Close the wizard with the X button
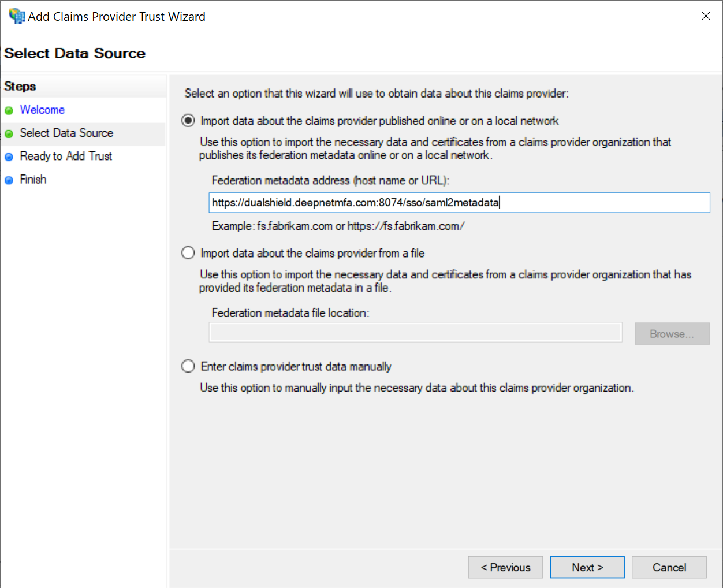The width and height of the screenshot is (723, 588). point(706,16)
